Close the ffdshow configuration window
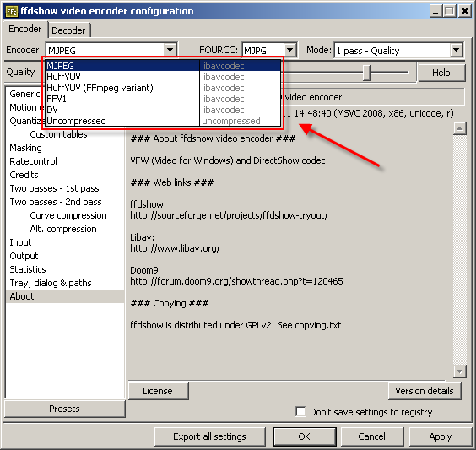Screen dimensions: 476x450 point(465,12)
